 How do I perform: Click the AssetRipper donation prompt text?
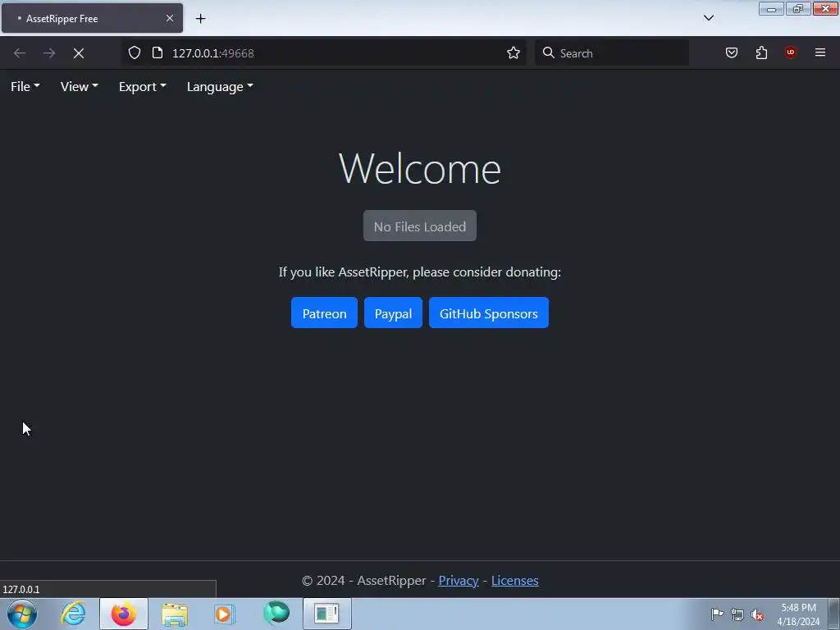click(420, 272)
